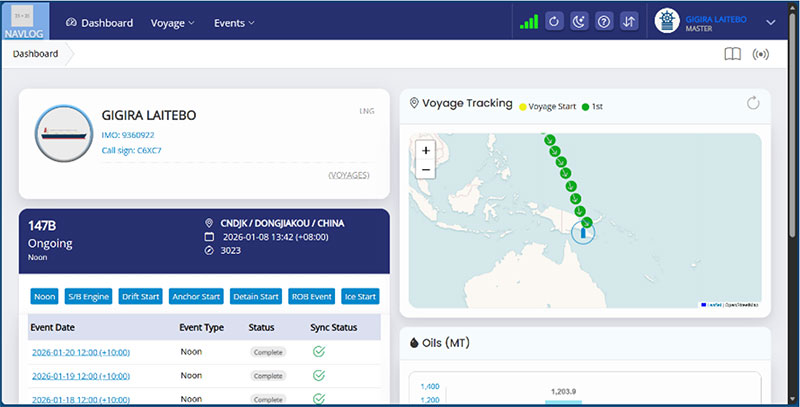Toggle the Voyage Start legend item
Image resolution: width=800 pixels, height=407 pixels.
click(x=548, y=105)
